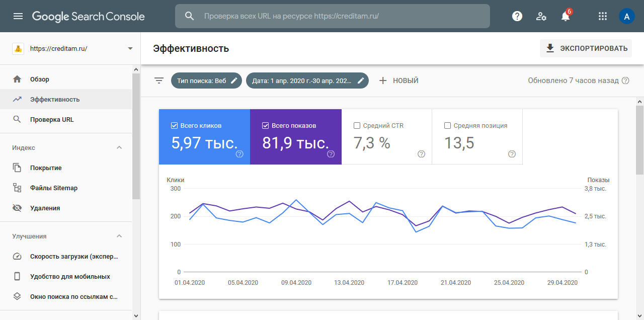Click the filter list icon
The height and width of the screenshot is (320, 644).
[159, 81]
